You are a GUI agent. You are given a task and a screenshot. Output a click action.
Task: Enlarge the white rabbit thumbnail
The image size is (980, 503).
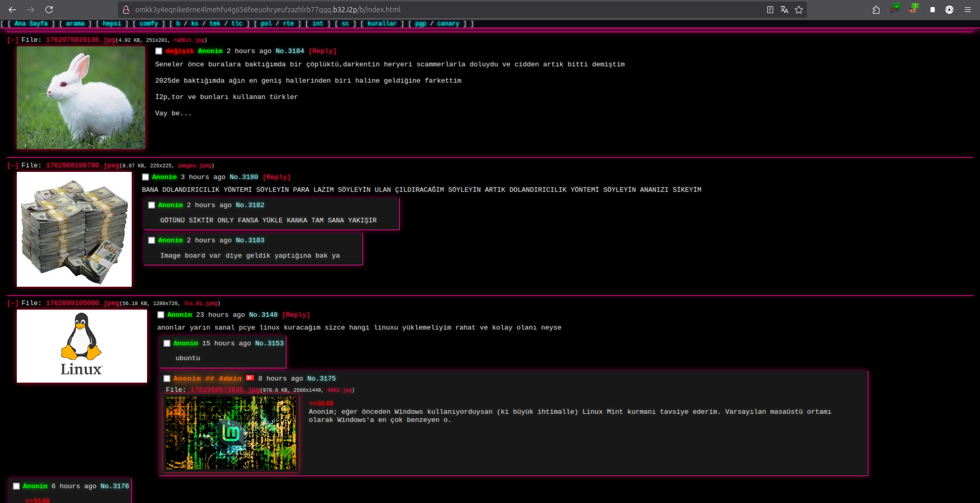[x=81, y=97]
